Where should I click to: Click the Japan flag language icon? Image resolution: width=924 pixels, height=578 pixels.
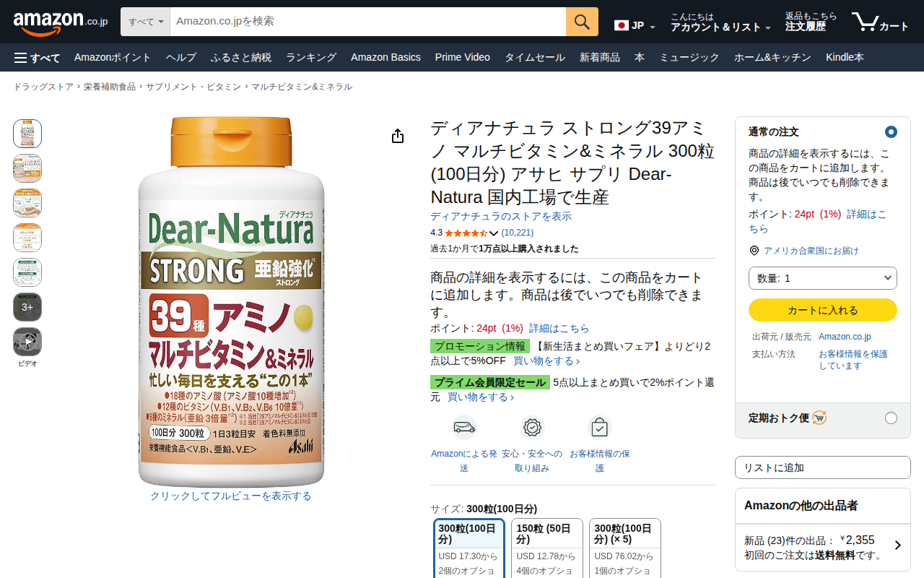click(x=621, y=26)
